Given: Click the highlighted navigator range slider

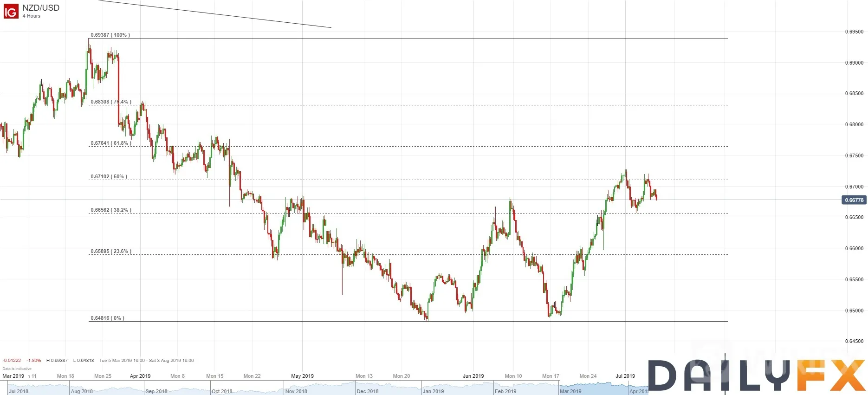Looking at the screenshot, I should click(604, 388).
